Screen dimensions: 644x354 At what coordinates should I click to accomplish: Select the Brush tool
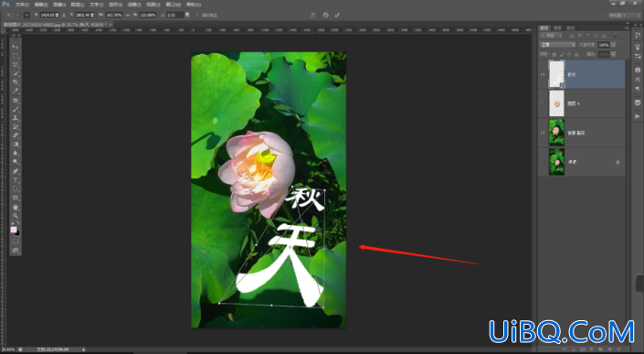point(16,110)
